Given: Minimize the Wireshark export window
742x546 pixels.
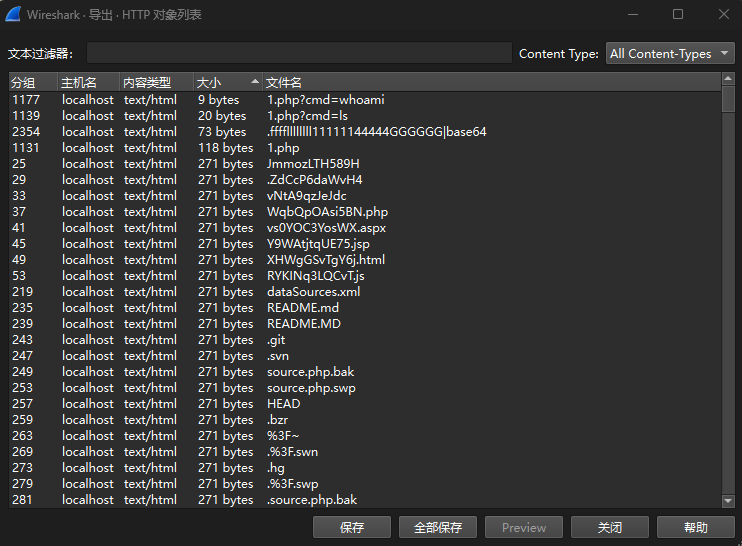Looking at the screenshot, I should coord(633,14).
